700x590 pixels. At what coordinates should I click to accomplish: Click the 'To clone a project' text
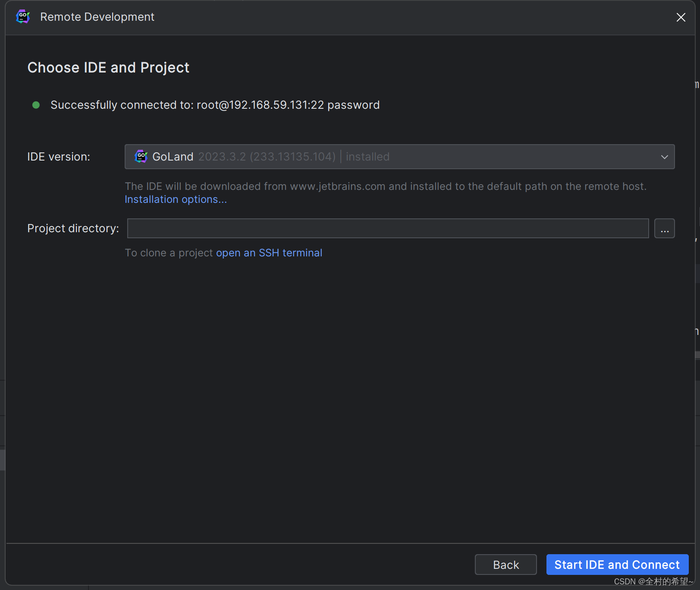[169, 253]
